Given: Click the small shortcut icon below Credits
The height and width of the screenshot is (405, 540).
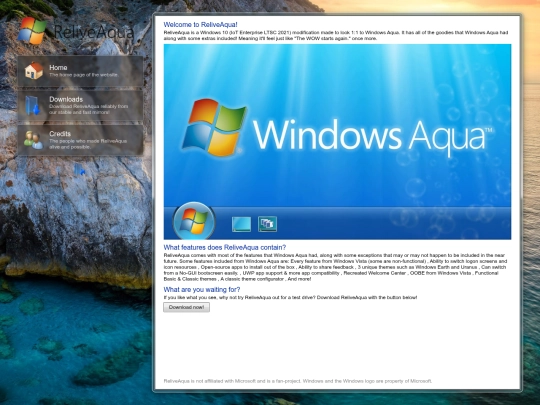Looking at the screenshot, I should pyautogui.click(x=80, y=170).
